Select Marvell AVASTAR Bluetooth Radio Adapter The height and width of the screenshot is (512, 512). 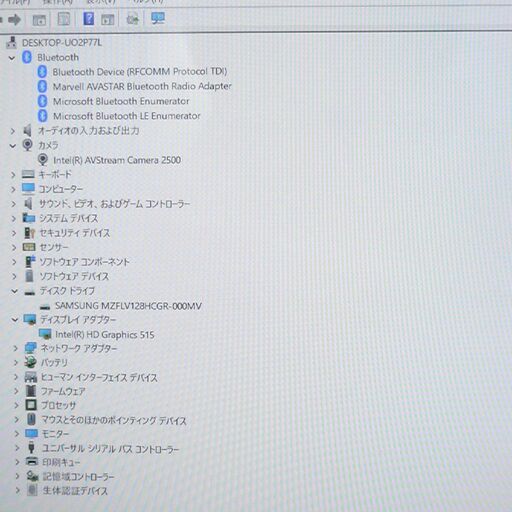(142, 86)
